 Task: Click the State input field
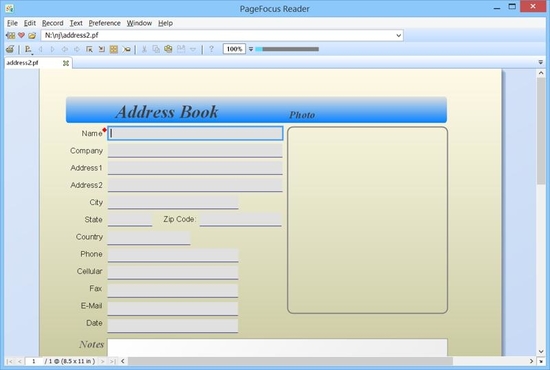pyautogui.click(x=130, y=220)
